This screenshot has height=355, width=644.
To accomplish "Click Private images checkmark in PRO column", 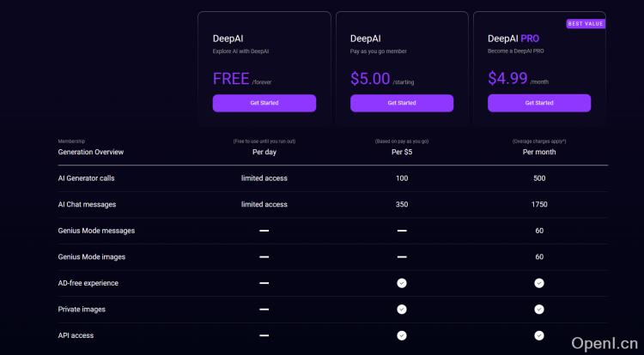I will [x=539, y=310].
